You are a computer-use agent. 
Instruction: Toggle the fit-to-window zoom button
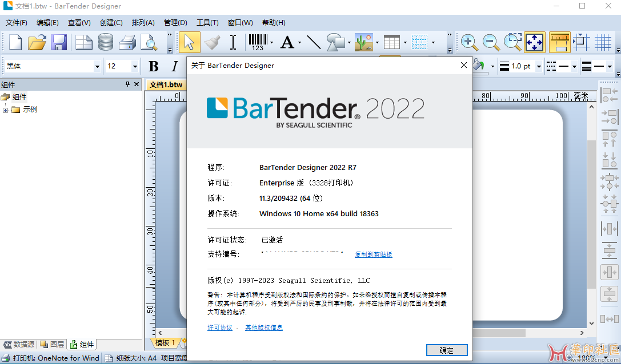[535, 42]
